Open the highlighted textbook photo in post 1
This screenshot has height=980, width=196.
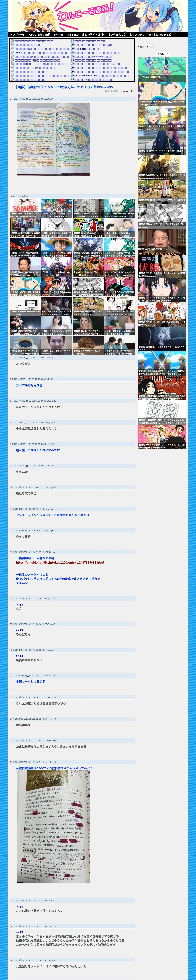click(53, 139)
